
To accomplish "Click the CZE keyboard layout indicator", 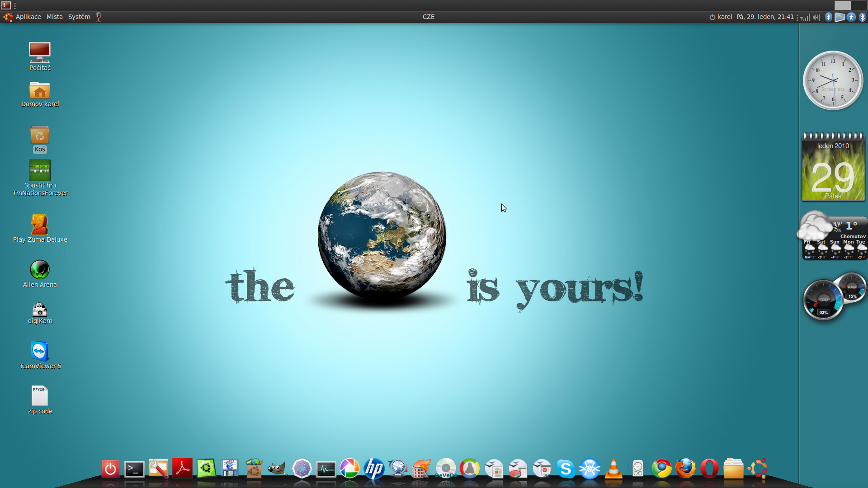I will (x=429, y=17).
